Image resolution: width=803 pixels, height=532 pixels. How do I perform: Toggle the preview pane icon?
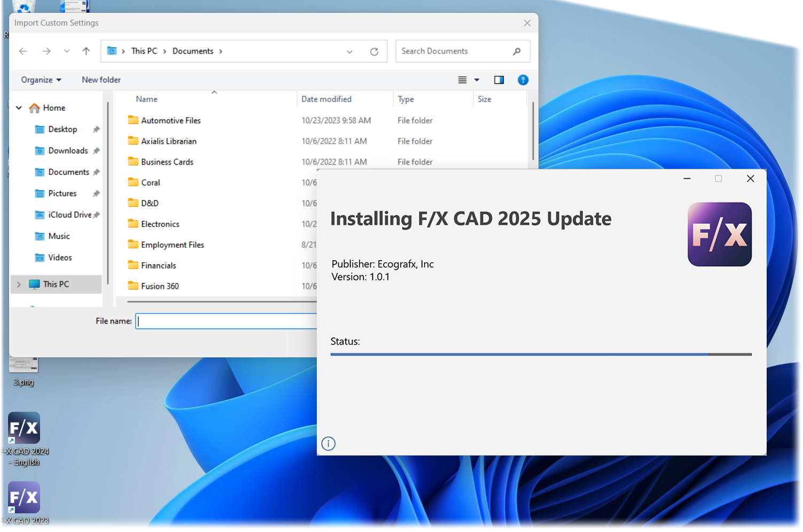pyautogui.click(x=498, y=80)
